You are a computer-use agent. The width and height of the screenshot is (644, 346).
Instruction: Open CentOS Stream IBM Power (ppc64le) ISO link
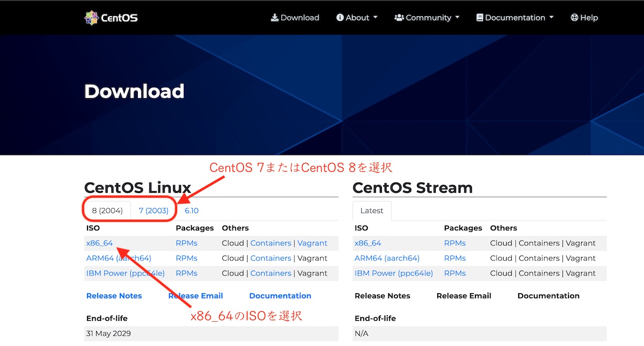click(x=393, y=274)
